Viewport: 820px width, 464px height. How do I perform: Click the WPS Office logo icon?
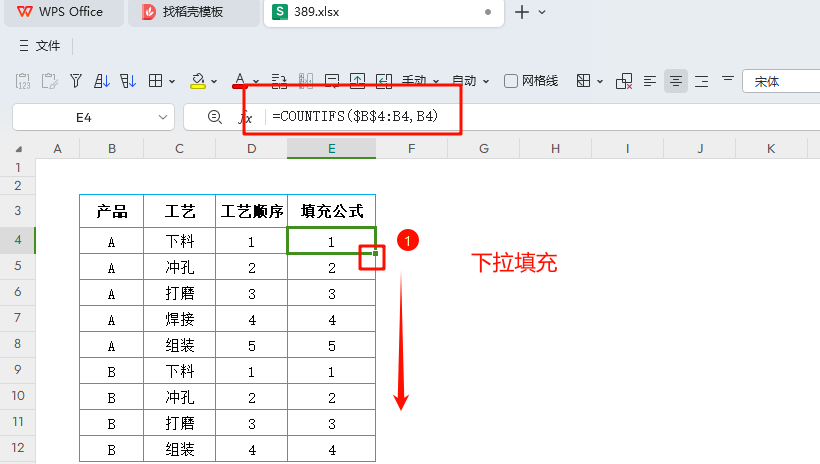(x=25, y=12)
